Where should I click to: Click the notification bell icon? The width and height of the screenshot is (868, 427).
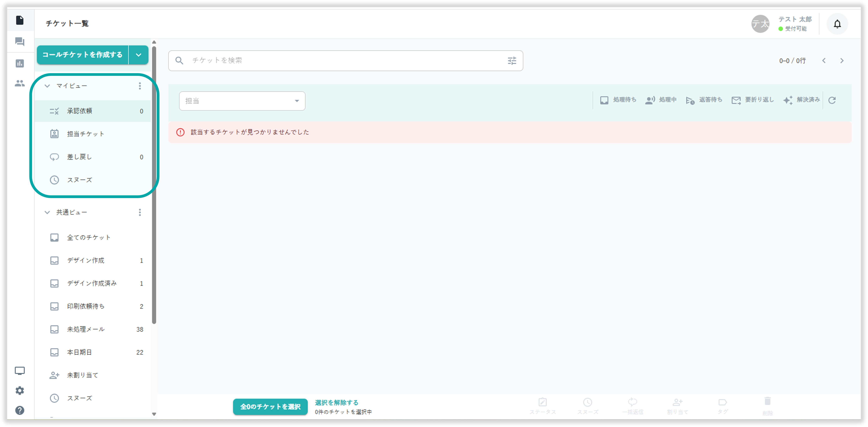837,24
